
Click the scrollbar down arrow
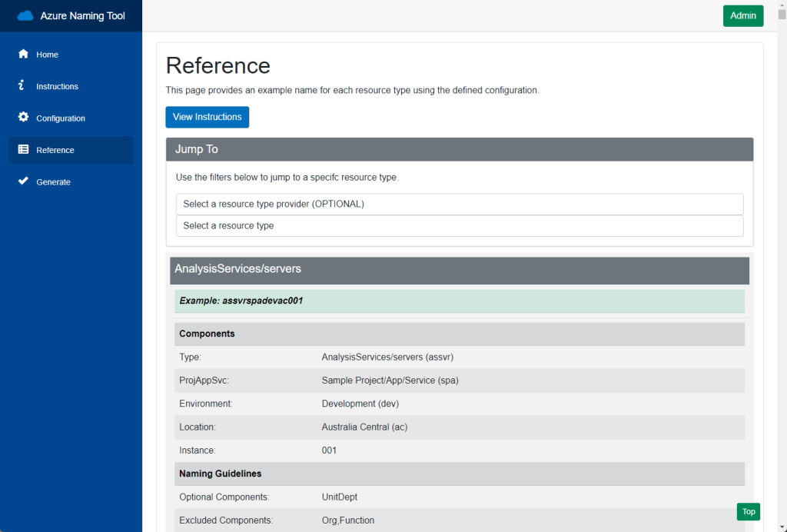pyautogui.click(x=782, y=527)
